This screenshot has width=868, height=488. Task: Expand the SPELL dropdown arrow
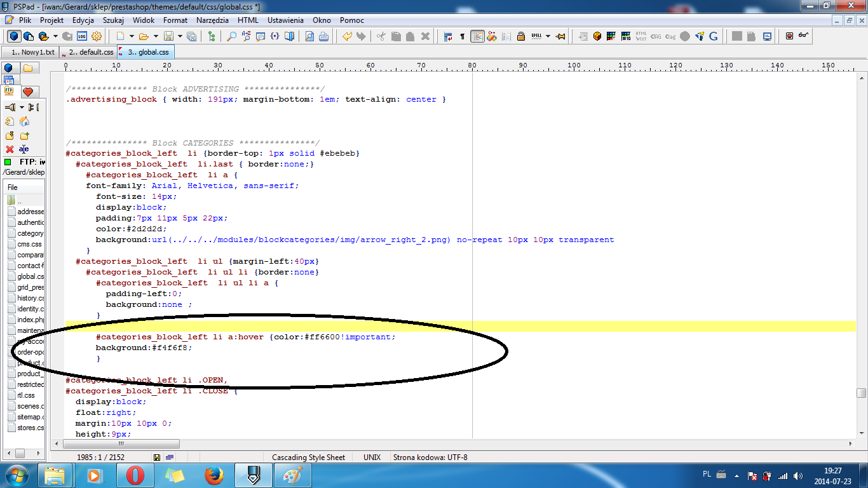pos(548,36)
